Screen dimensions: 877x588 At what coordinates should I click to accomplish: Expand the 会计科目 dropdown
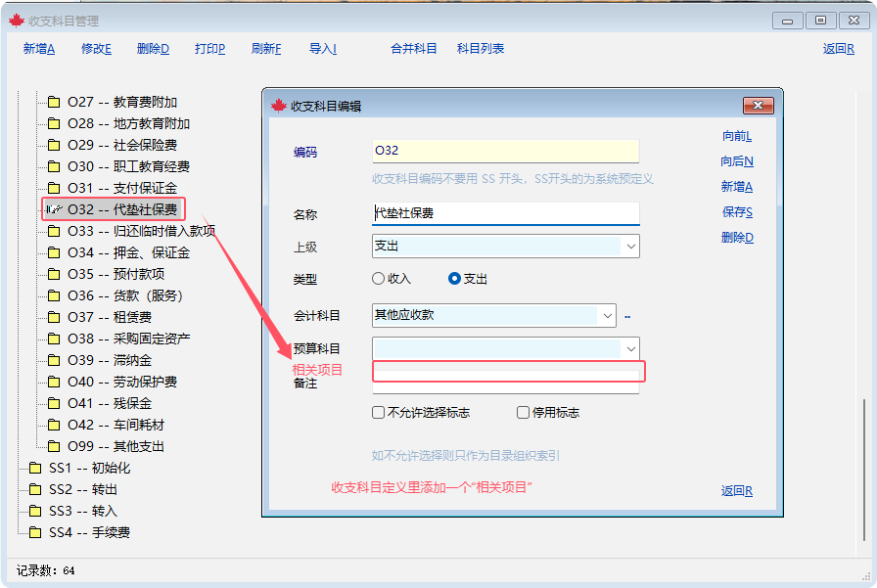[x=608, y=315]
